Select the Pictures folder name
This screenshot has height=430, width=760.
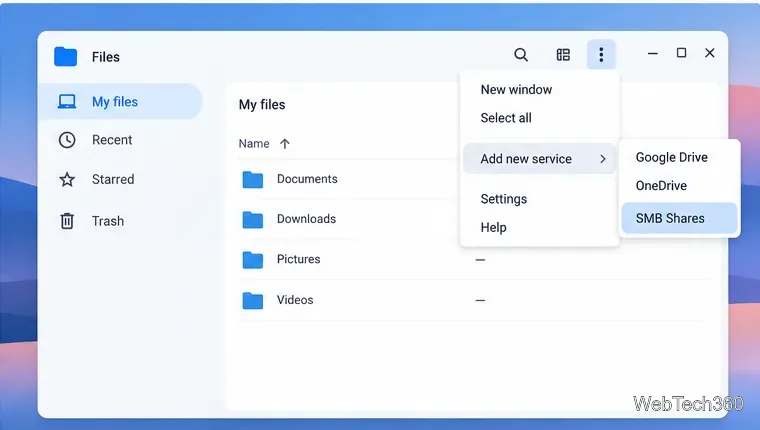click(299, 259)
